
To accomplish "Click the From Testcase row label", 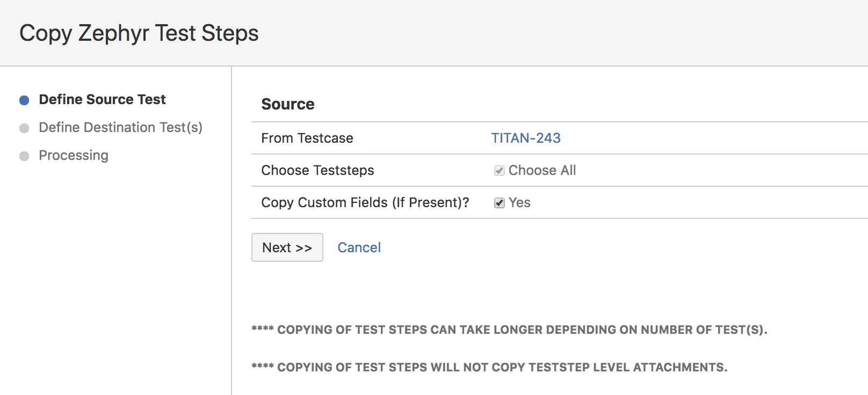I will pyautogui.click(x=307, y=138).
